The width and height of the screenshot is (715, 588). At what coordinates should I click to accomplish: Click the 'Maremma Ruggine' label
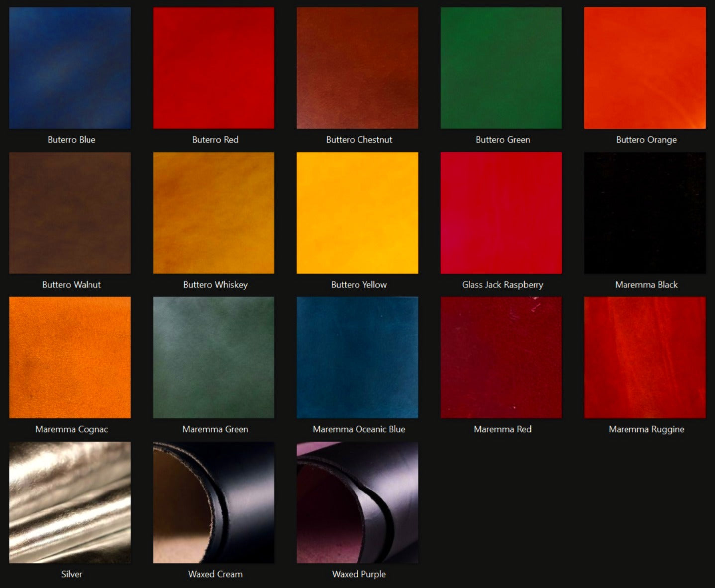[x=646, y=430]
